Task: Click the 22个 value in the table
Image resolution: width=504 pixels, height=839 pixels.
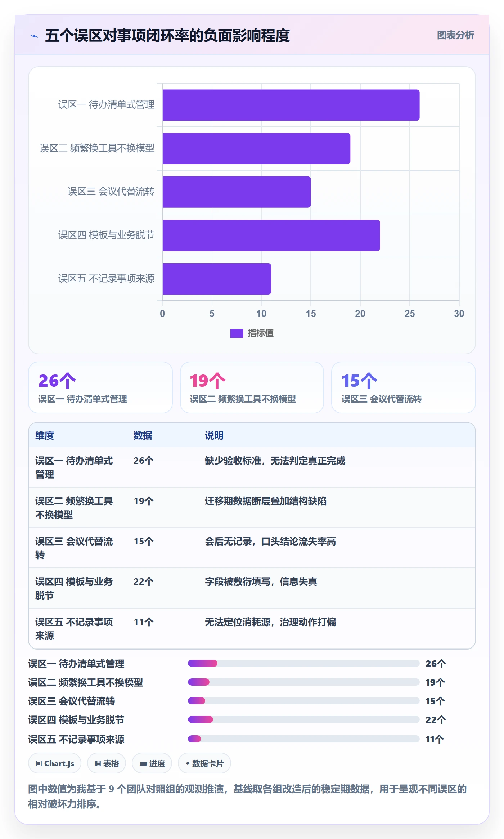Action: (144, 582)
